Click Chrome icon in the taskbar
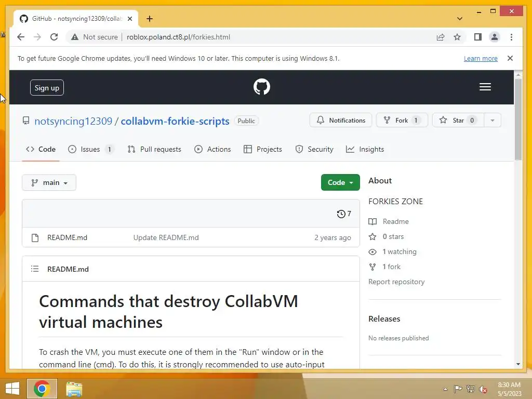This screenshot has width=532, height=399. tap(42, 389)
